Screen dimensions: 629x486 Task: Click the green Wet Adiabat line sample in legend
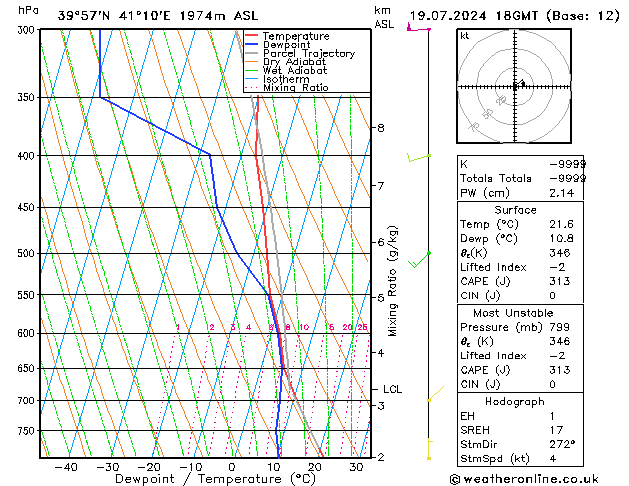coord(251,70)
